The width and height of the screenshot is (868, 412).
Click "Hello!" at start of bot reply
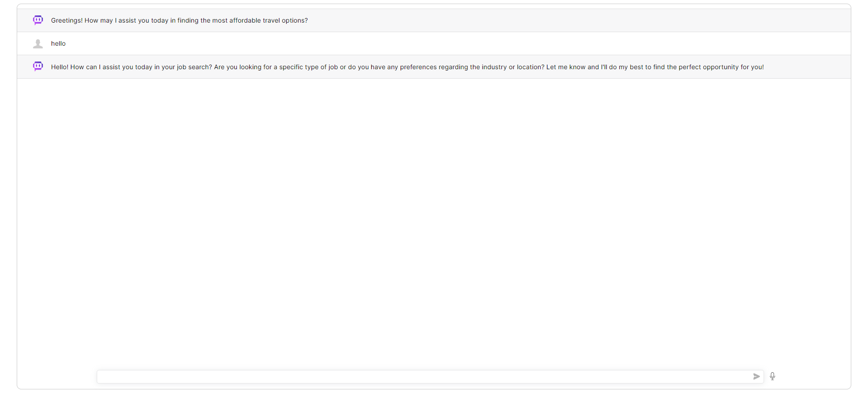click(x=60, y=67)
